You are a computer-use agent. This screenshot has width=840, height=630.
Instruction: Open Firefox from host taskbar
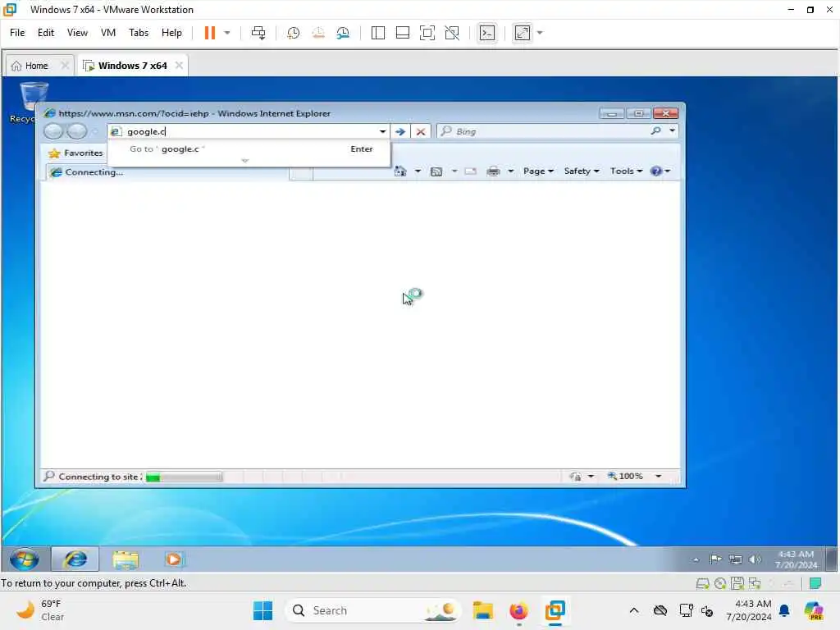tap(518, 610)
